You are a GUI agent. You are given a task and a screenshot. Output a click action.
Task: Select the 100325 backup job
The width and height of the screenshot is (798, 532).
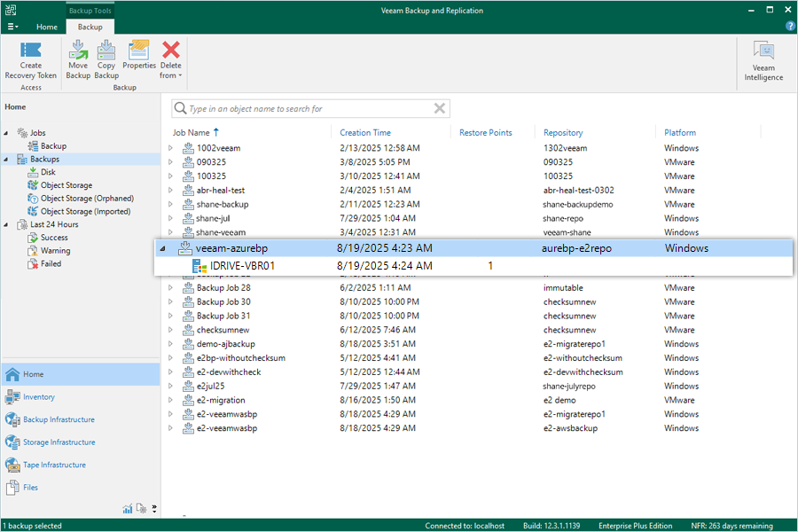point(211,176)
